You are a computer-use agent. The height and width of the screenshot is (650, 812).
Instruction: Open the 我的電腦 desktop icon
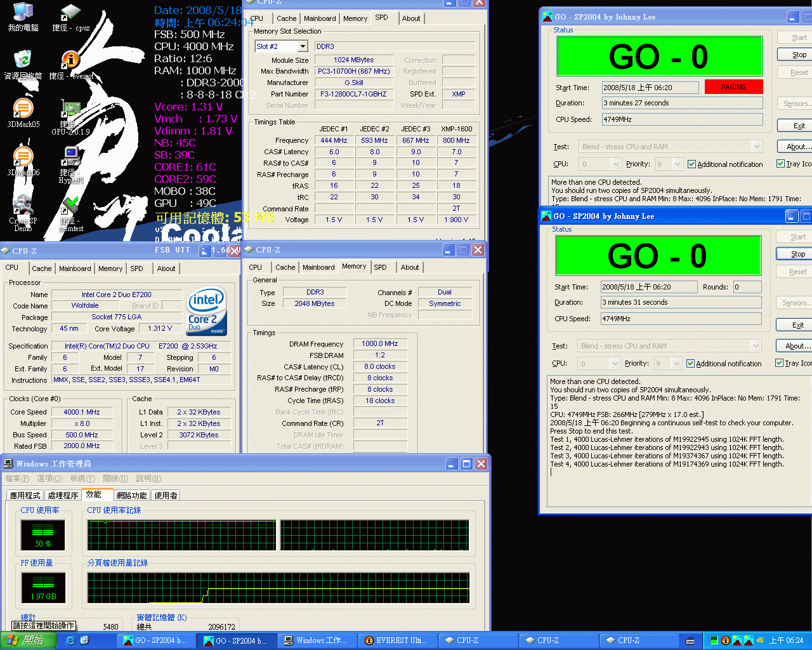point(23,17)
